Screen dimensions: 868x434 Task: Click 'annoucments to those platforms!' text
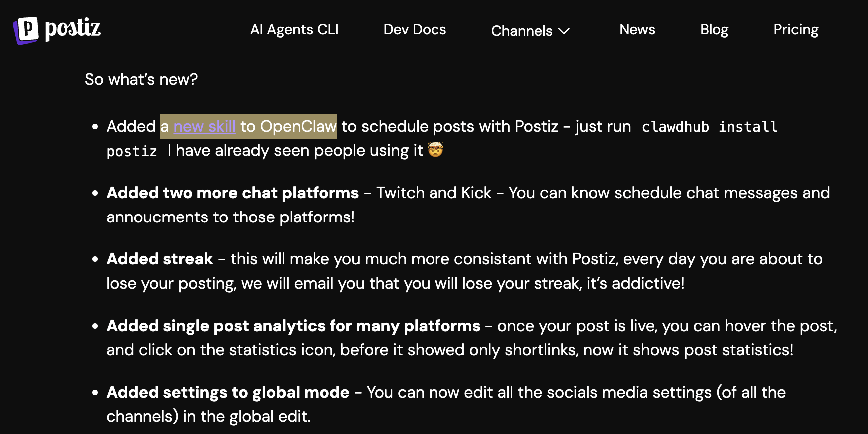(x=231, y=217)
